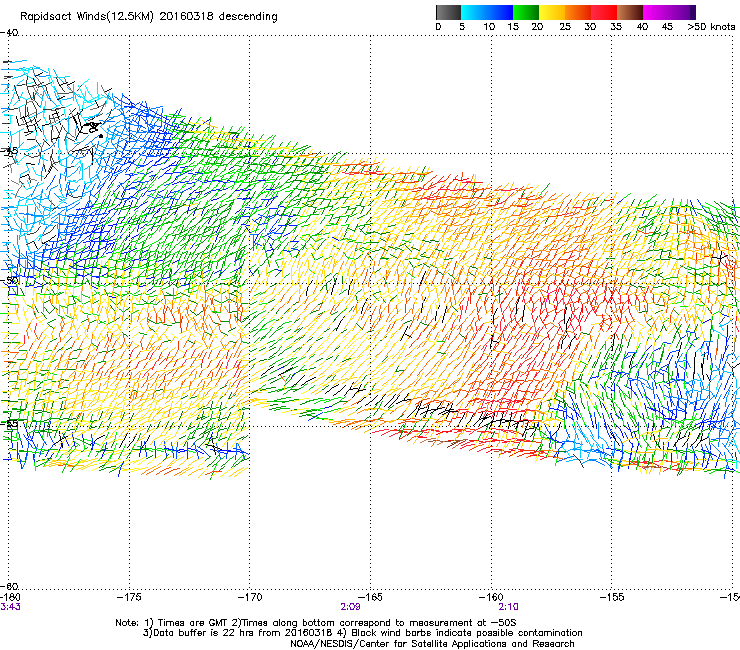Click the "-165" longitude axis label
The width and height of the screenshot is (740, 650).
(370, 597)
